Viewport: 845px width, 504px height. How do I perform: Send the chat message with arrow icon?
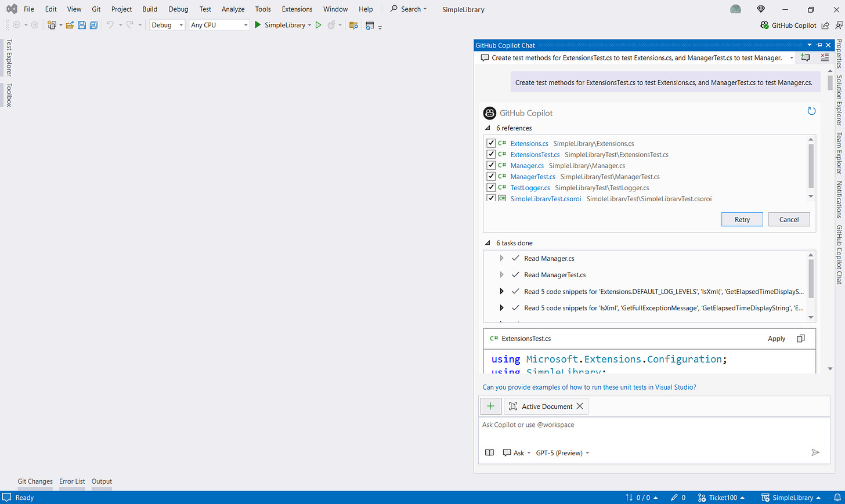tap(815, 452)
